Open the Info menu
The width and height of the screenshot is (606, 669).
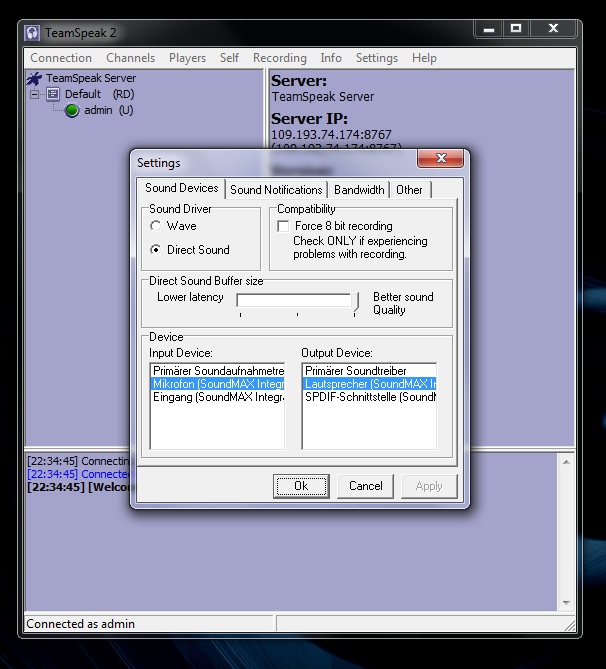331,58
